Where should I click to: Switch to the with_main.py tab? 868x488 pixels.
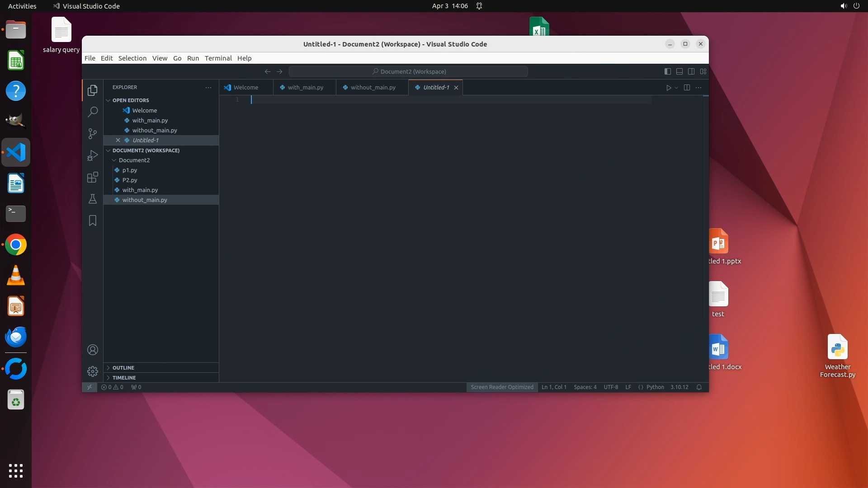pos(305,88)
